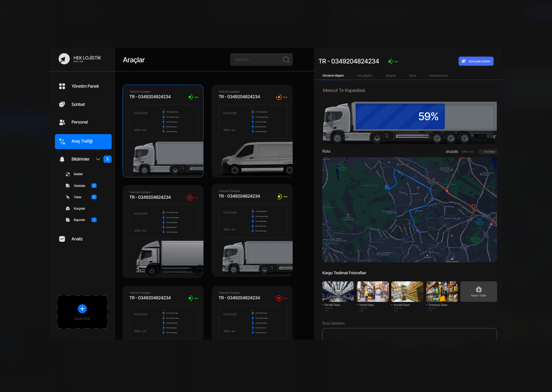Select the İadeler returns icon
This screenshot has height=392, width=552.
pyautogui.click(x=68, y=174)
